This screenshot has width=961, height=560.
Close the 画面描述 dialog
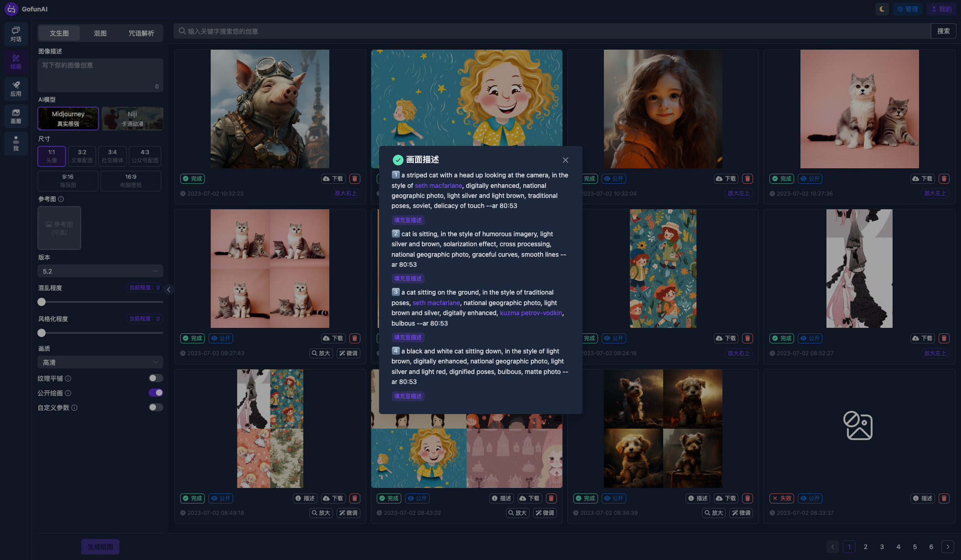pos(565,160)
